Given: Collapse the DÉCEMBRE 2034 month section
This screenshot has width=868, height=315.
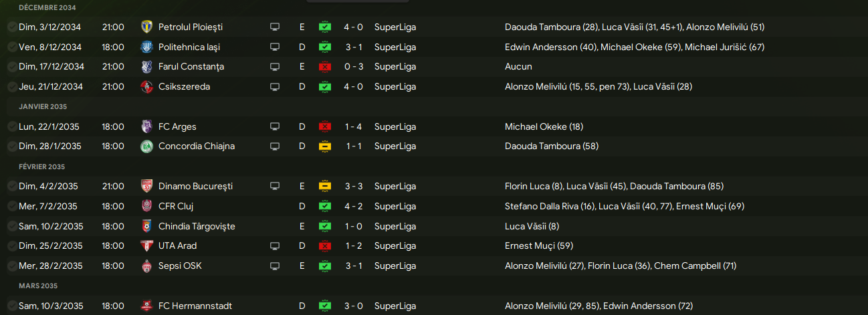Looking at the screenshot, I should pyautogui.click(x=47, y=8).
